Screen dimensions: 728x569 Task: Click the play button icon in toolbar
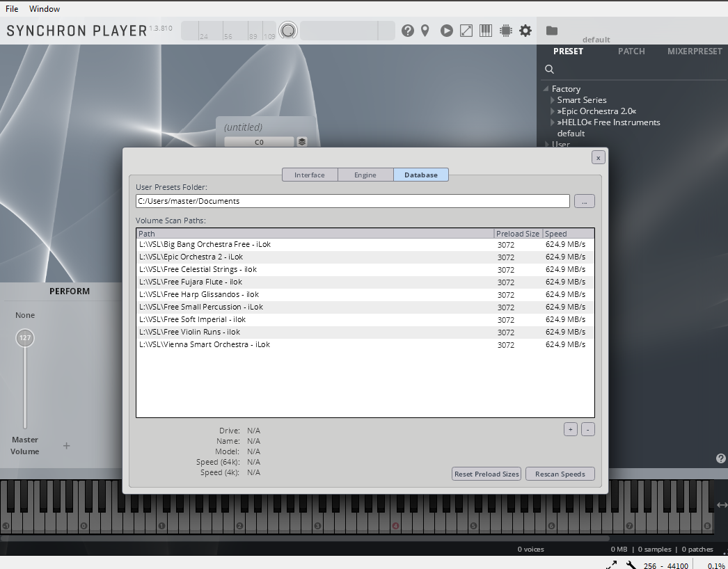click(x=447, y=31)
